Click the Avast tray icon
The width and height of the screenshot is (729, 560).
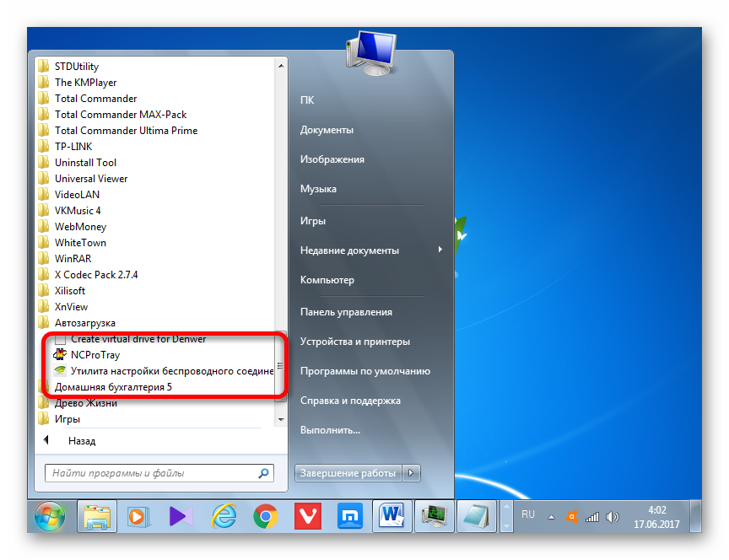point(571,516)
